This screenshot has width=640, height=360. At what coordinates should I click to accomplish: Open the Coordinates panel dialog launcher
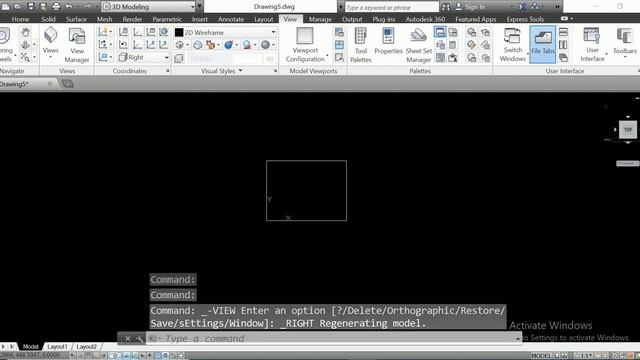pyautogui.click(x=168, y=71)
